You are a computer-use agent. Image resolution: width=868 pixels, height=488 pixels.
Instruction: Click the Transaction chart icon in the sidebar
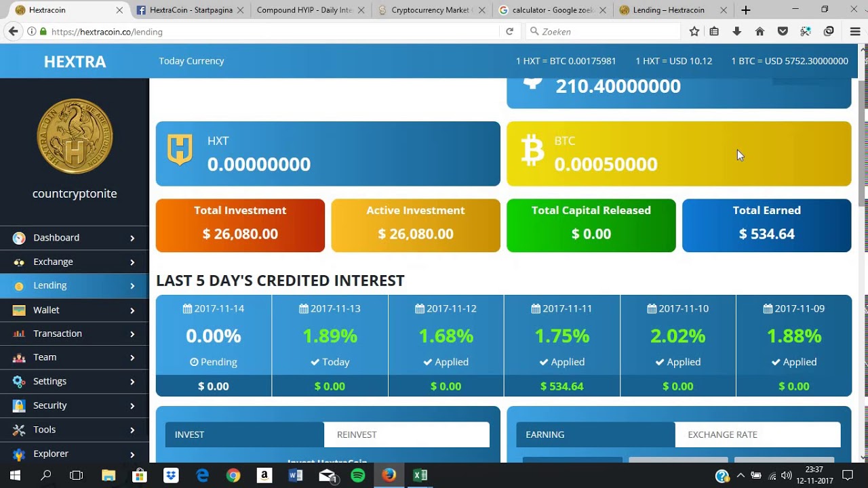tap(19, 333)
